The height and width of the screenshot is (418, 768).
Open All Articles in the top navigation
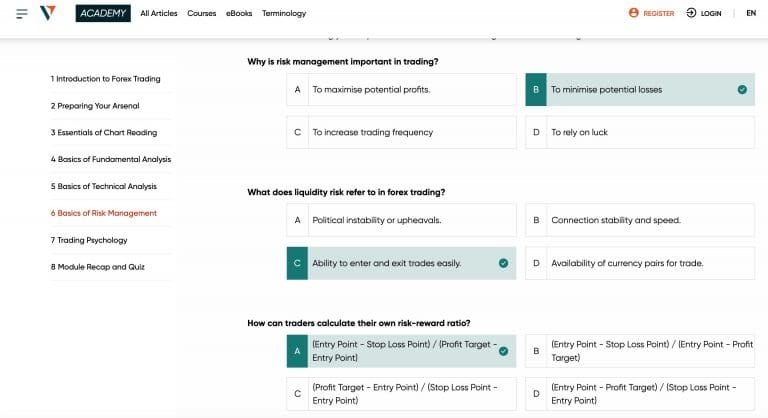click(x=159, y=13)
